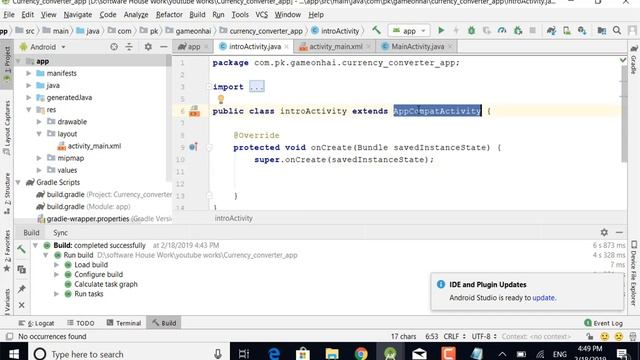Click the related XML gutter icon on line 6
Image resolution: width=640 pixels, height=360 pixels.
(x=195, y=111)
